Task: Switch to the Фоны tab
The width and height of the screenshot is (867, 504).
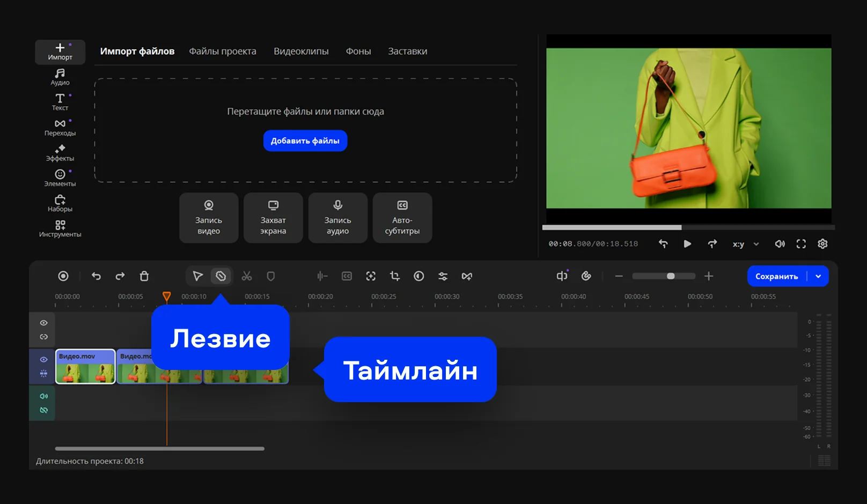Action: [x=358, y=51]
